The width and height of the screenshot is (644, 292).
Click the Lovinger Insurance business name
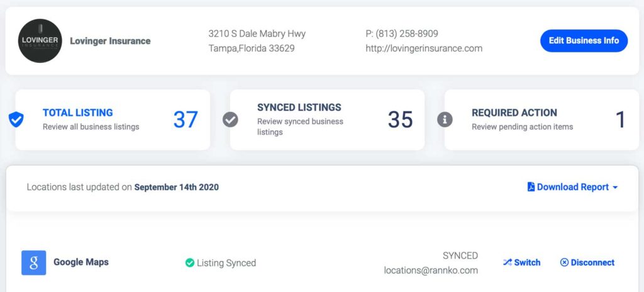110,41
